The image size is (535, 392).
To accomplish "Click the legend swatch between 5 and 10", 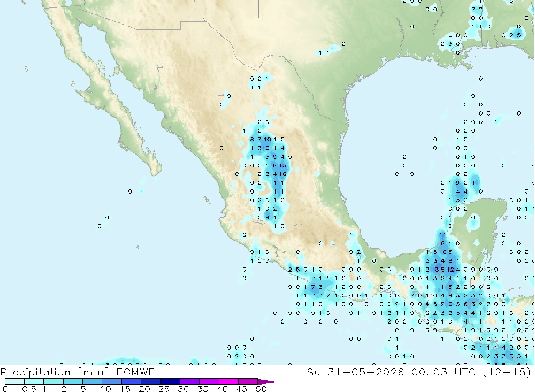I will [92, 381].
